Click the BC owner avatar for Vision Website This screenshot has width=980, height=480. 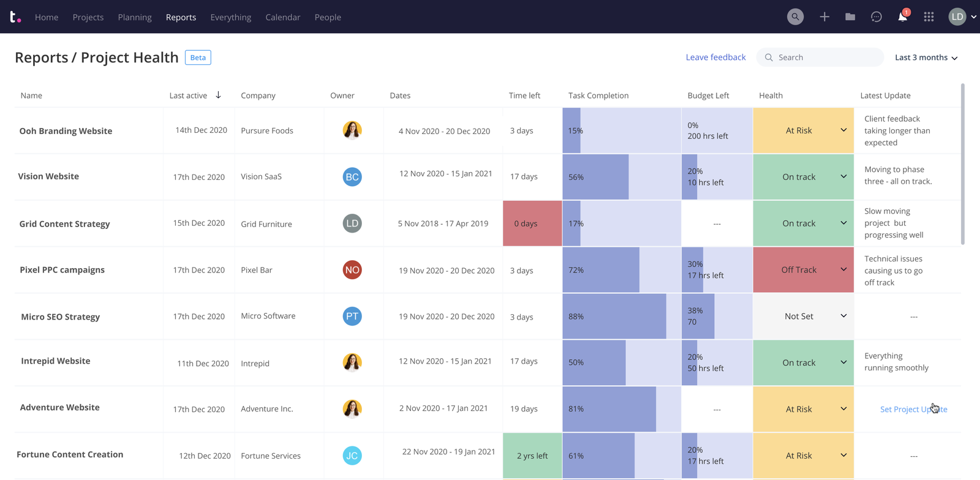coord(352,177)
